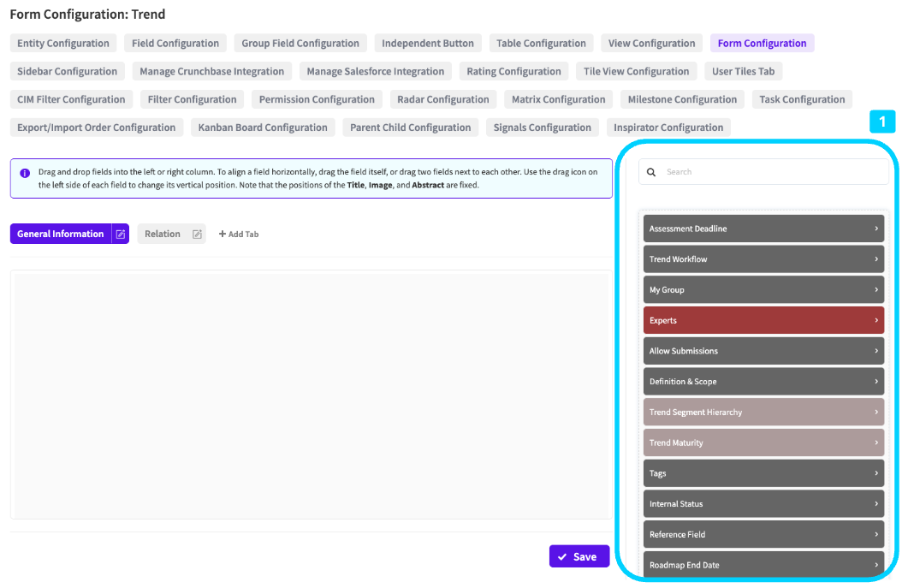Click the checkmark icon on Save button
908x588 pixels.
(x=562, y=556)
